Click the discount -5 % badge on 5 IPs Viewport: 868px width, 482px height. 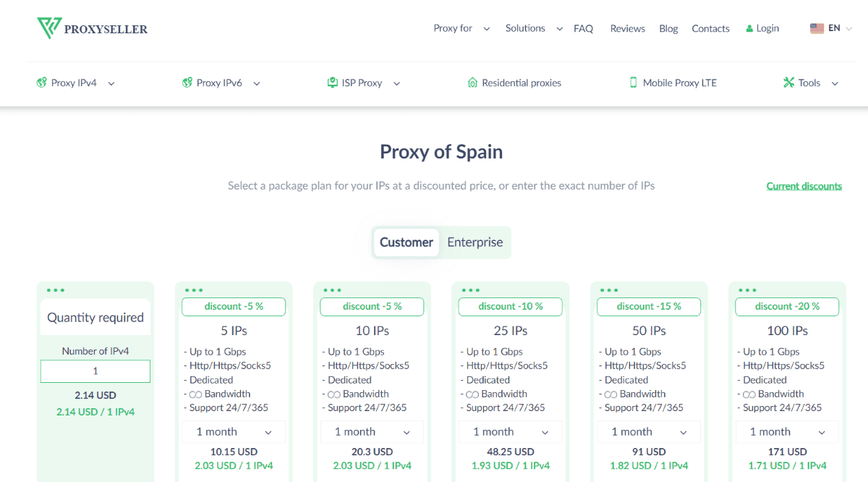[234, 307]
